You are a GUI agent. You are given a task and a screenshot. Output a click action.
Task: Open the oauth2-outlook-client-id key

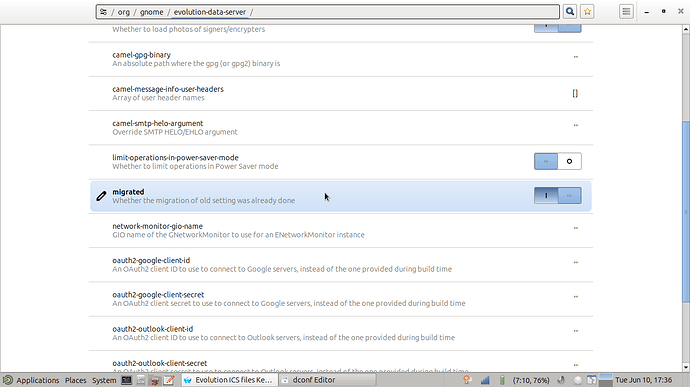pos(341,333)
